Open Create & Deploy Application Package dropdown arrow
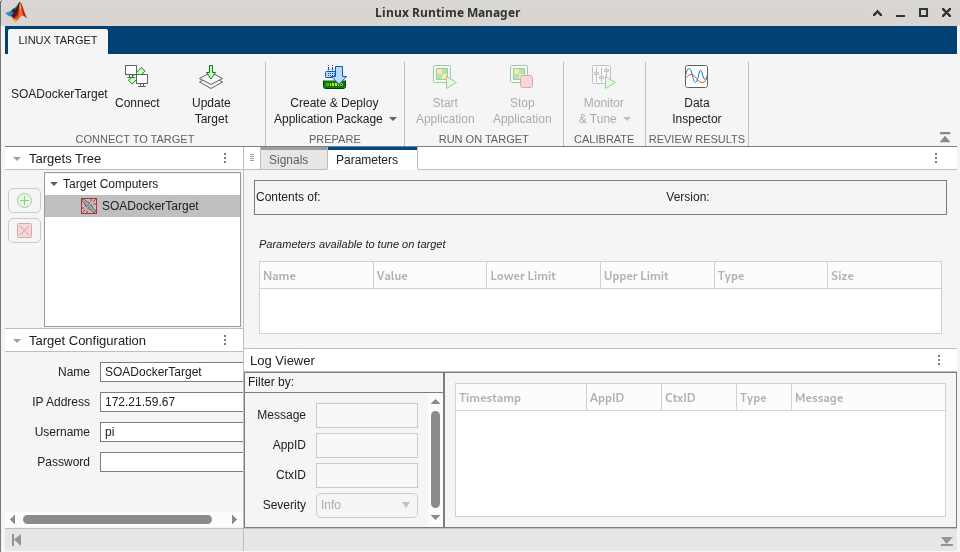This screenshot has height=552, width=960. coord(393,119)
